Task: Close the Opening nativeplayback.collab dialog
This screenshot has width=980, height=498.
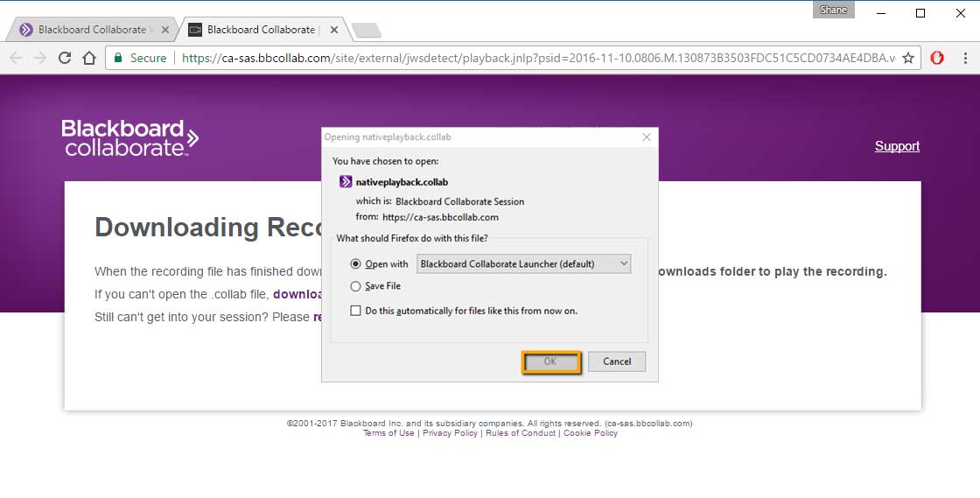Action: (647, 137)
